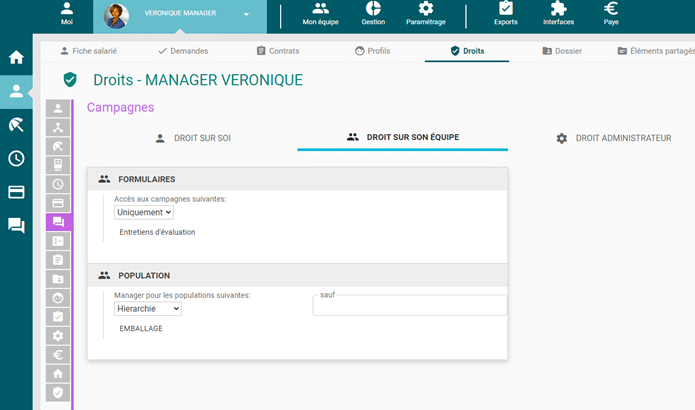Click the sauf input field
The height and width of the screenshot is (410, 695).
pyautogui.click(x=410, y=305)
